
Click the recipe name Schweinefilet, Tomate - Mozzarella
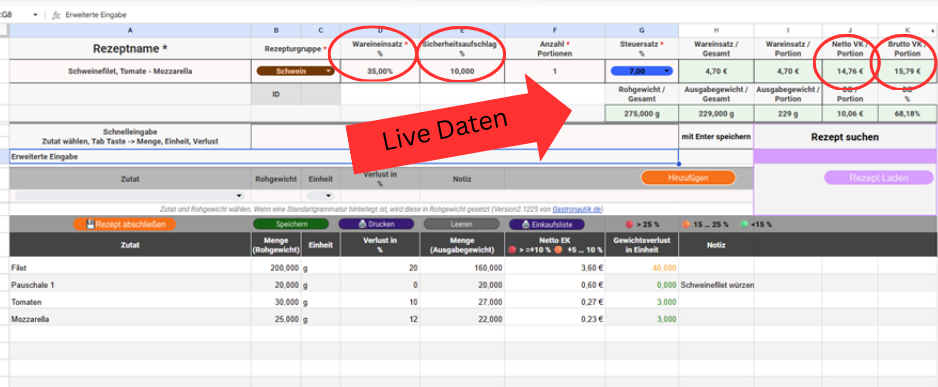point(130,71)
